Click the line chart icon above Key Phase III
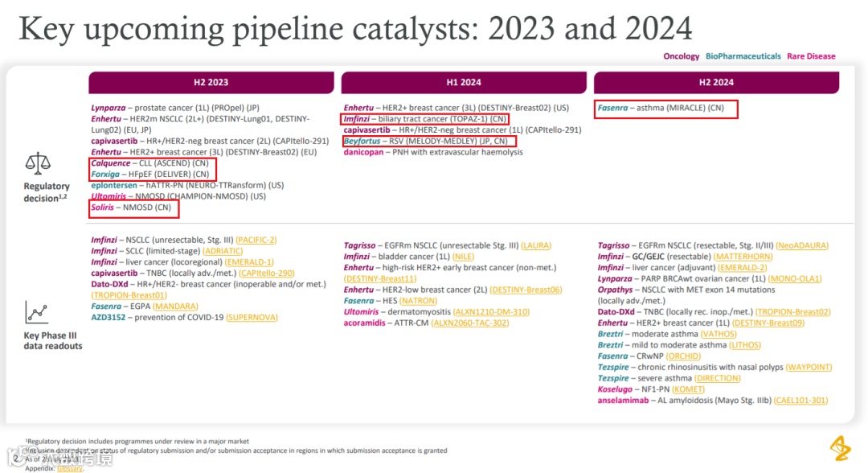This screenshot has width=868, height=473. click(36, 312)
